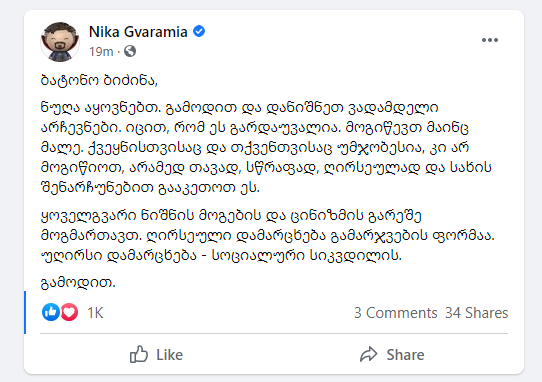The width and height of the screenshot is (542, 382).
Task: Click the thumbs-up outline icon
Action: pos(139,354)
